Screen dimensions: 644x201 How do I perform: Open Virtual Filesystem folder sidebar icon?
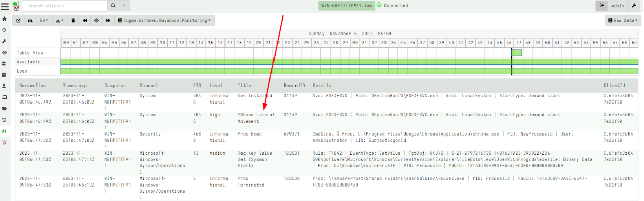[x=5, y=109]
